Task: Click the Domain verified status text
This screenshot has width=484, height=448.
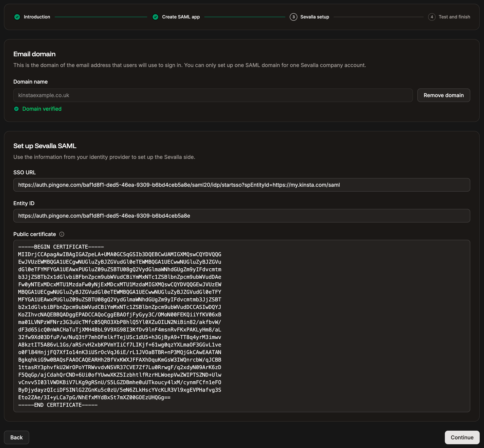Action: point(42,109)
